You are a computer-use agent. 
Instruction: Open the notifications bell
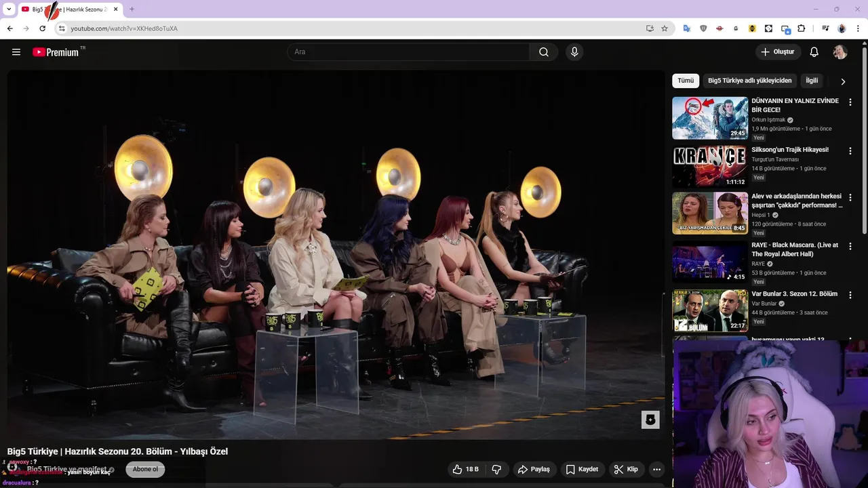[814, 52]
